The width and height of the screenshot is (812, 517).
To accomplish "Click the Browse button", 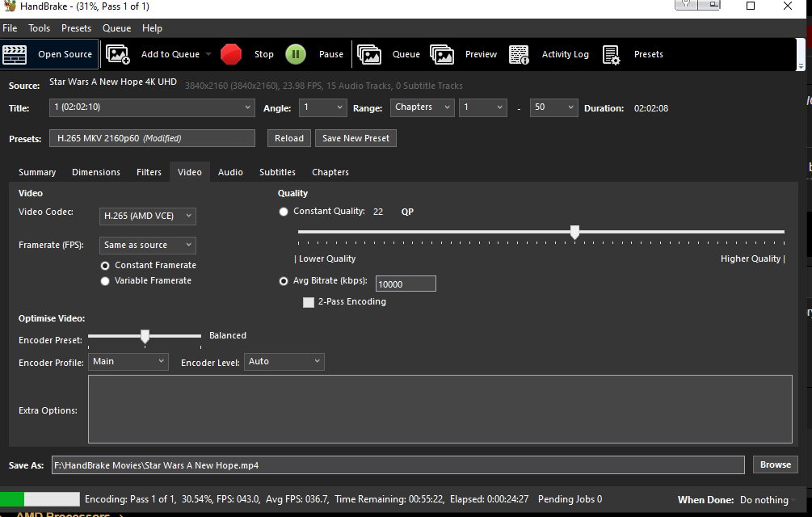I will coord(775,464).
